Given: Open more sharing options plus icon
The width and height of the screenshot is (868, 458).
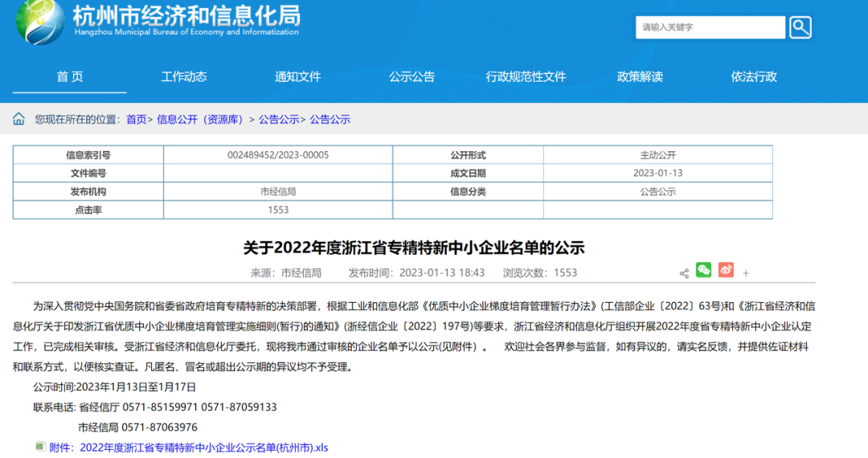Looking at the screenshot, I should (746, 273).
